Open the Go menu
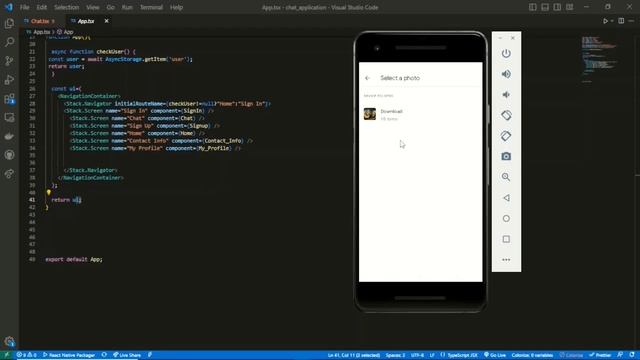 (x=111, y=7)
